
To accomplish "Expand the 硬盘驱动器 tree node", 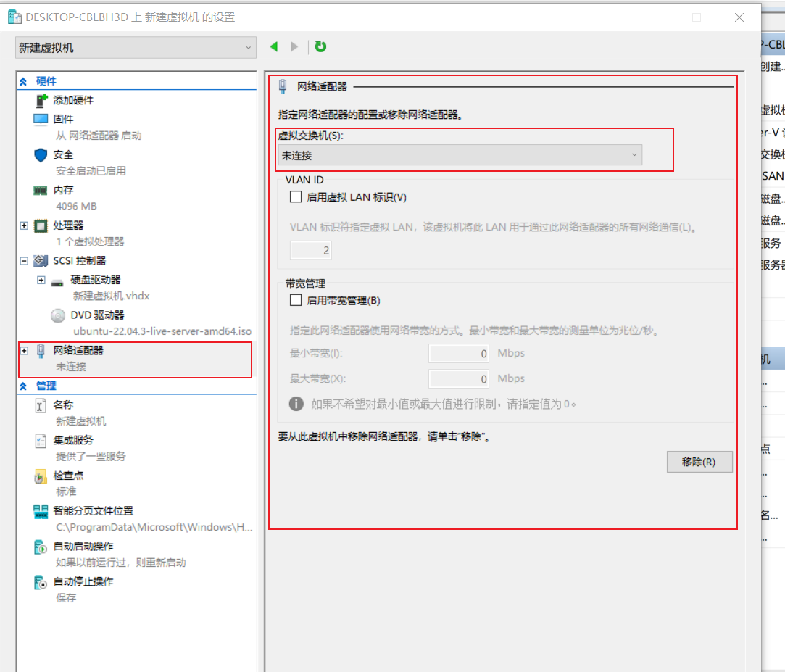I will pyautogui.click(x=41, y=280).
